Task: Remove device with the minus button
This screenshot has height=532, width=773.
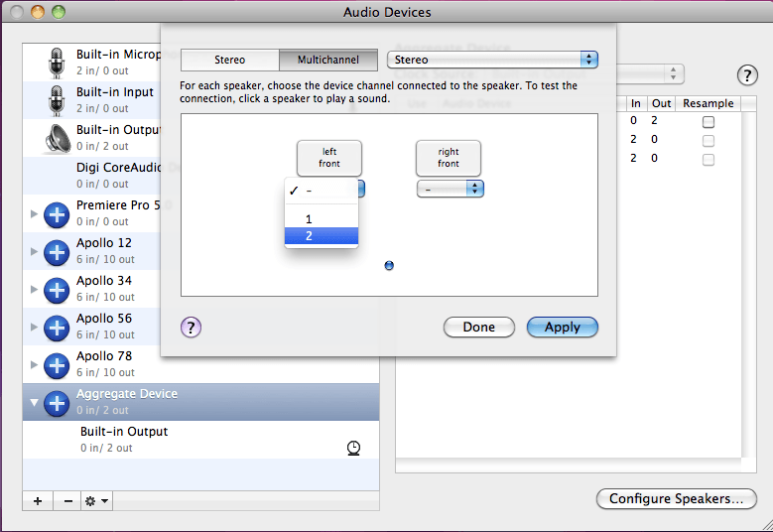Action: (x=67, y=501)
